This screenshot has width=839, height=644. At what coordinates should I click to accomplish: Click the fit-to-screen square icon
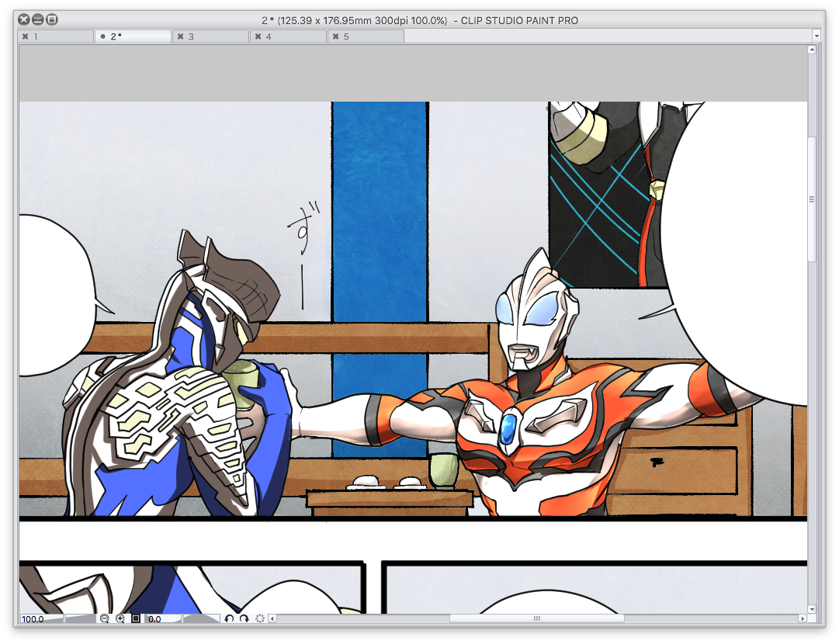pyautogui.click(x=136, y=619)
